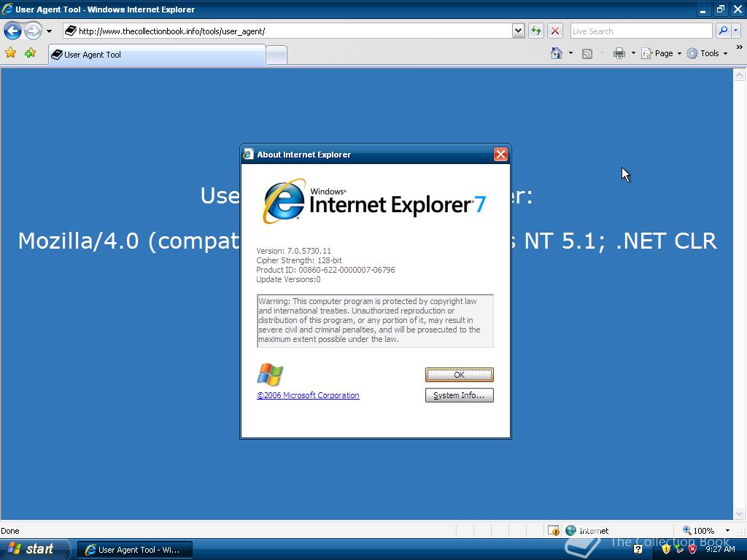This screenshot has width=747, height=560.
Task: Click the copyright warning text box
Action: pos(375,321)
